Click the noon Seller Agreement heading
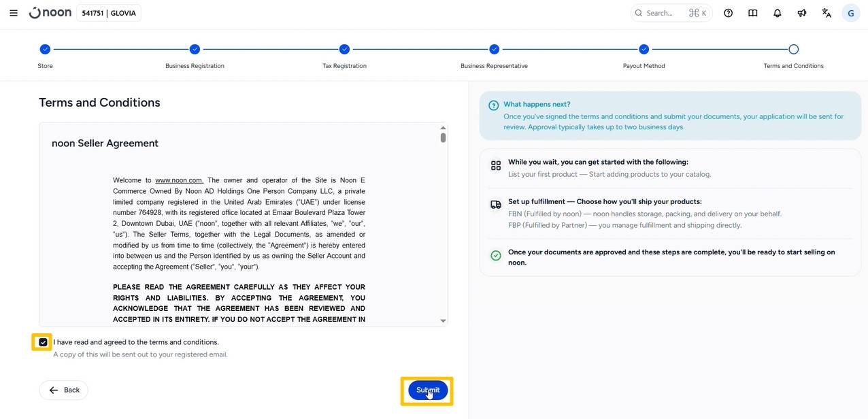868x419 pixels. [105, 143]
